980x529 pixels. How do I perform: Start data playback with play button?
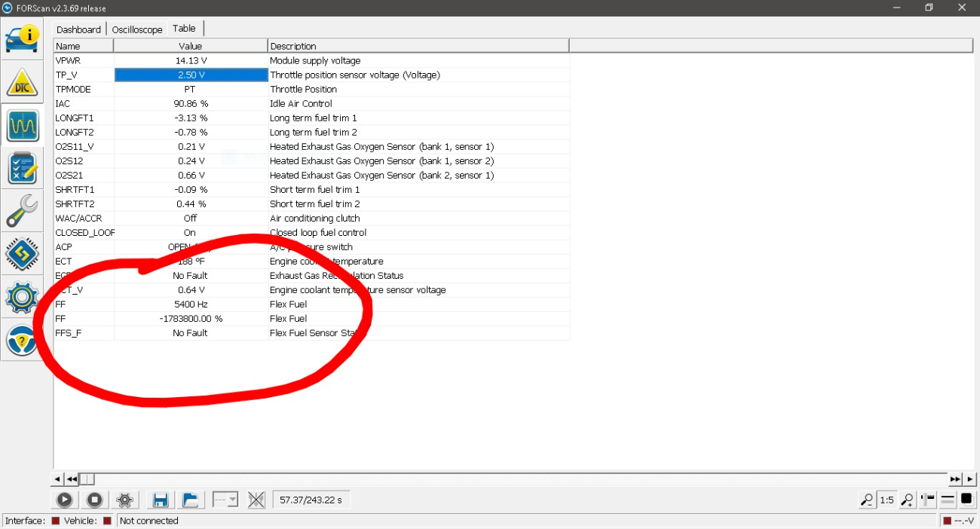tap(64, 500)
